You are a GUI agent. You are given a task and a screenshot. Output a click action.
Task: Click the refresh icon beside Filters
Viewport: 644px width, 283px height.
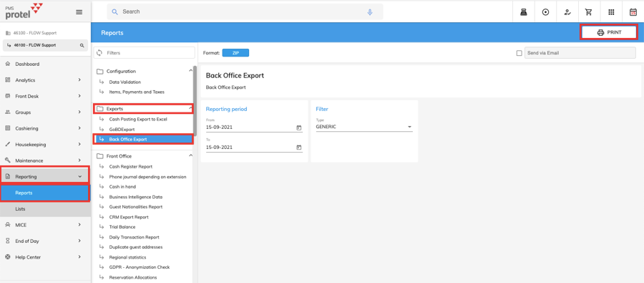pyautogui.click(x=99, y=53)
